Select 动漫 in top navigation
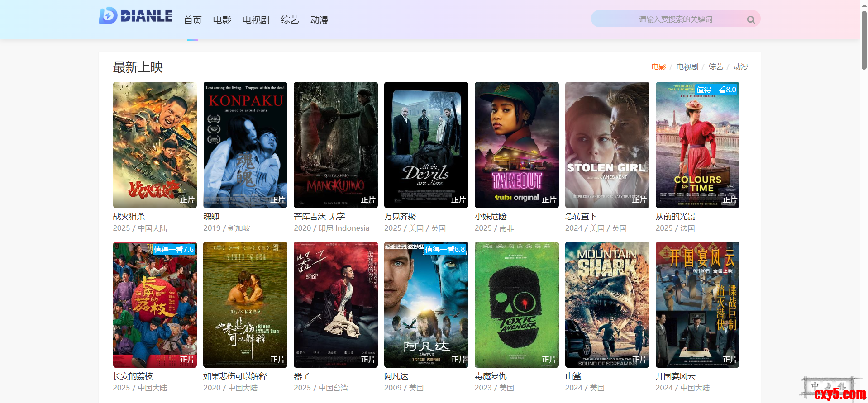 click(319, 20)
